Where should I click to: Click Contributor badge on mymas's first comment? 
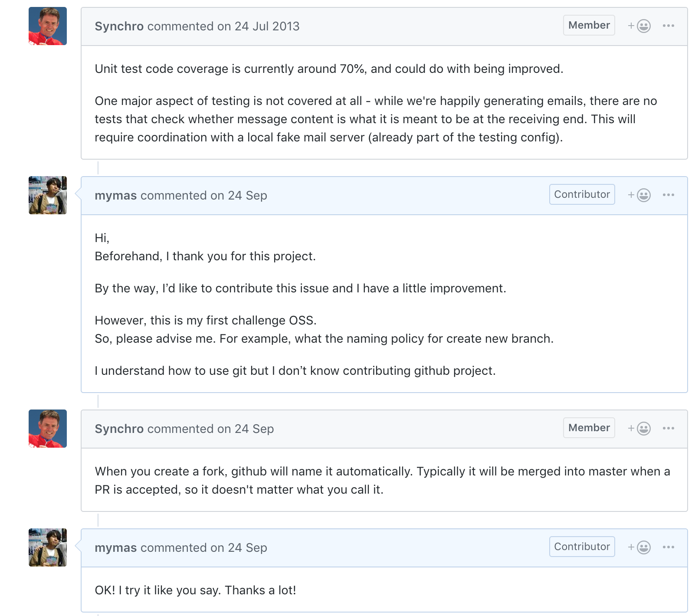tap(582, 194)
